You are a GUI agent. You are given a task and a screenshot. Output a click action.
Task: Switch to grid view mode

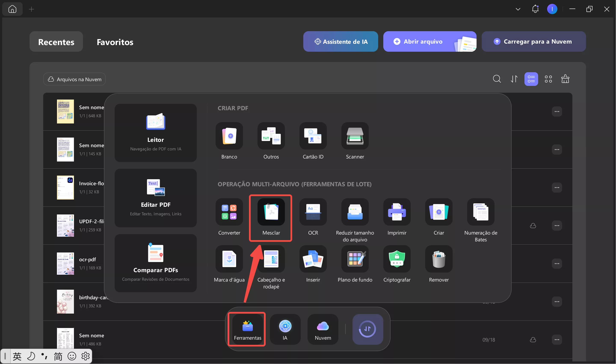coord(548,79)
